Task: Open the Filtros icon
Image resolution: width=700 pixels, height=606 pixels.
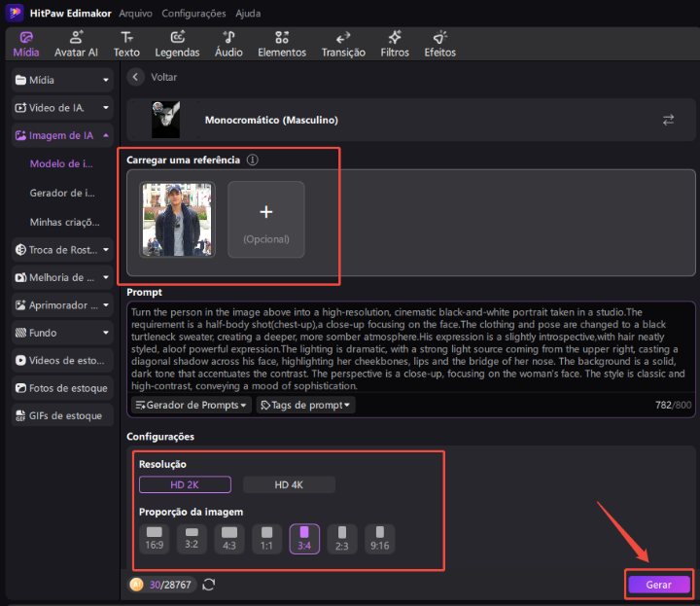Action: [x=394, y=38]
